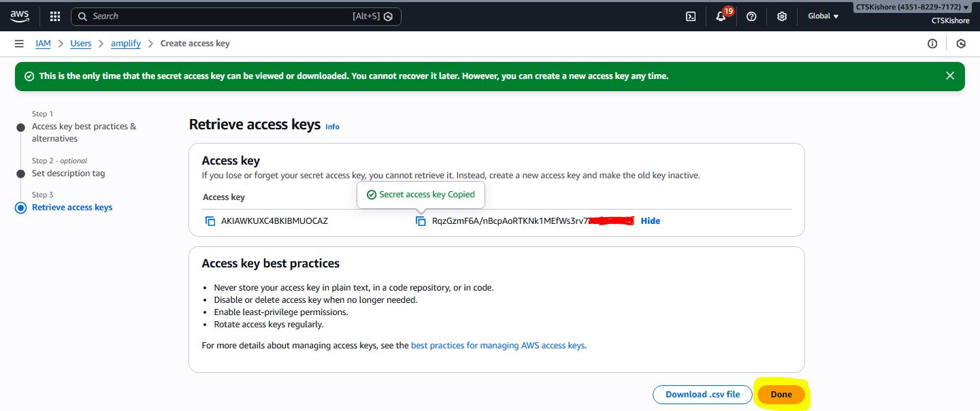Toggle the side navigation hamburger menu
This screenshot has height=411, width=980.
point(19,44)
